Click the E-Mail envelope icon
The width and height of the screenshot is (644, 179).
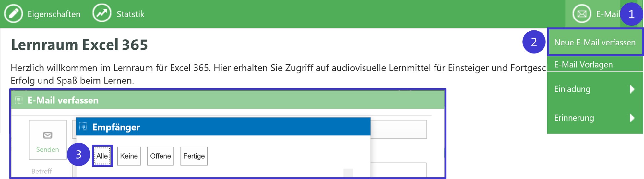[x=582, y=14]
